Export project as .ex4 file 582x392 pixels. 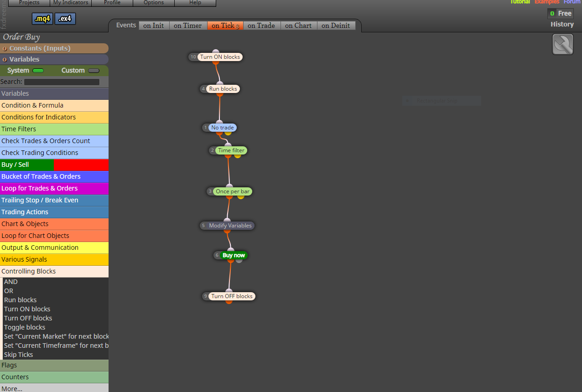tap(65, 19)
